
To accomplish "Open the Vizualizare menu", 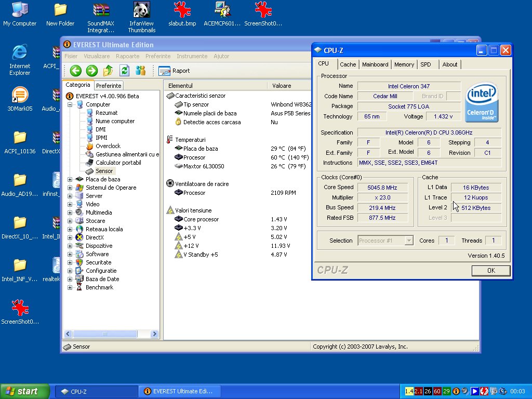I will click(x=97, y=56).
